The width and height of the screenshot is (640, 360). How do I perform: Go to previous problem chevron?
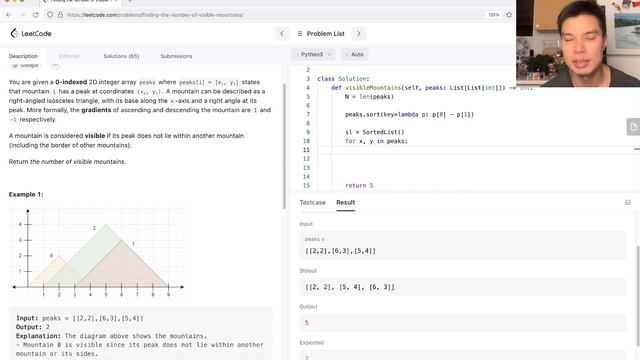tap(282, 33)
